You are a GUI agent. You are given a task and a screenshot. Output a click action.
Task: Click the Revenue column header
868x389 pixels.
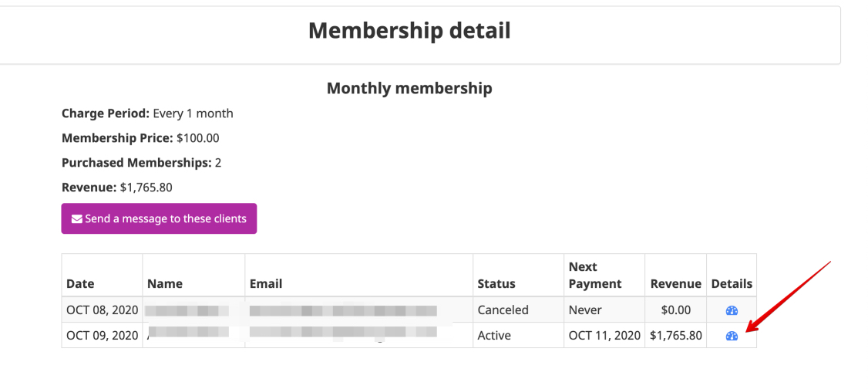[x=676, y=284]
